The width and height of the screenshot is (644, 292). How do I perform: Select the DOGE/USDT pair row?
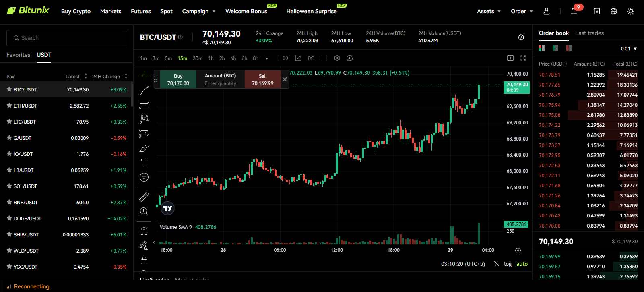click(66, 218)
